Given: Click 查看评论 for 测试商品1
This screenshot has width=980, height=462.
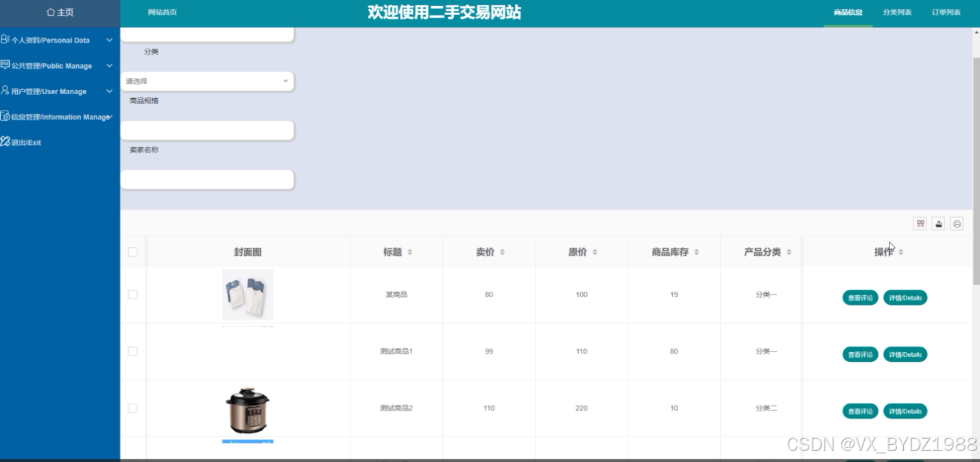Looking at the screenshot, I should pyautogui.click(x=860, y=354).
